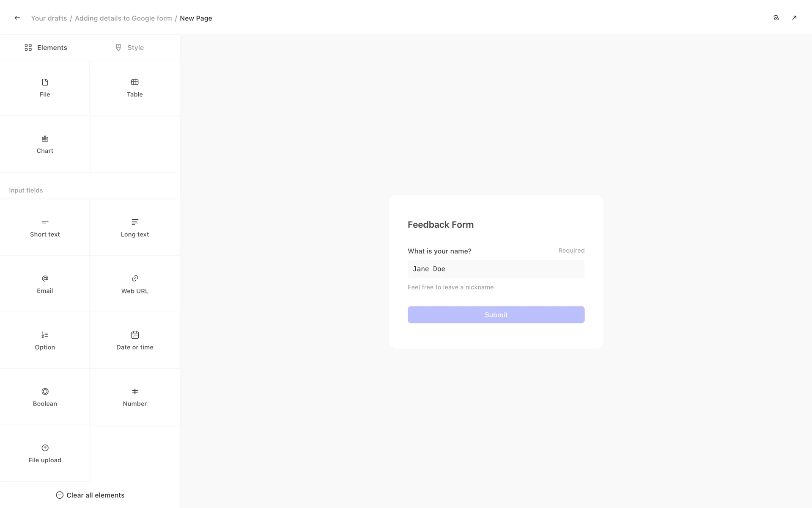
Task: Add a Number input field
Action: pos(134,397)
